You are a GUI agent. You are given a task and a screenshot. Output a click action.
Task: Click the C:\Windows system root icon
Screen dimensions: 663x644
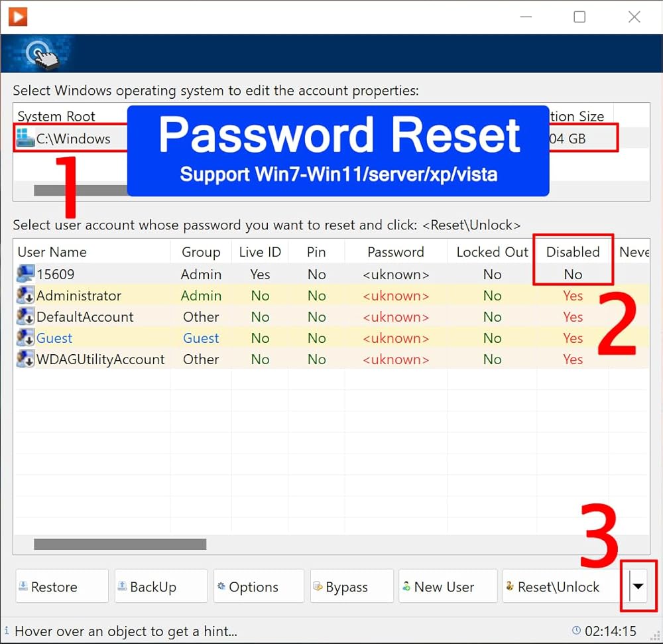(26, 139)
